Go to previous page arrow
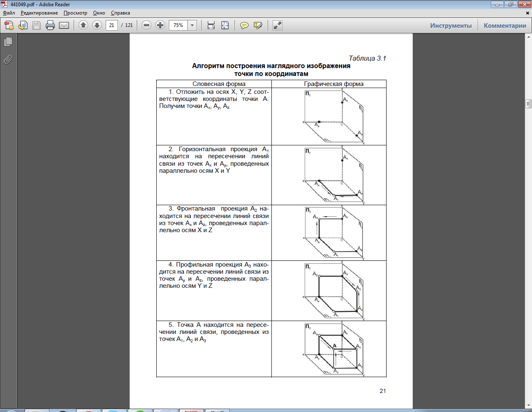This screenshot has width=532, height=412. [x=83, y=25]
